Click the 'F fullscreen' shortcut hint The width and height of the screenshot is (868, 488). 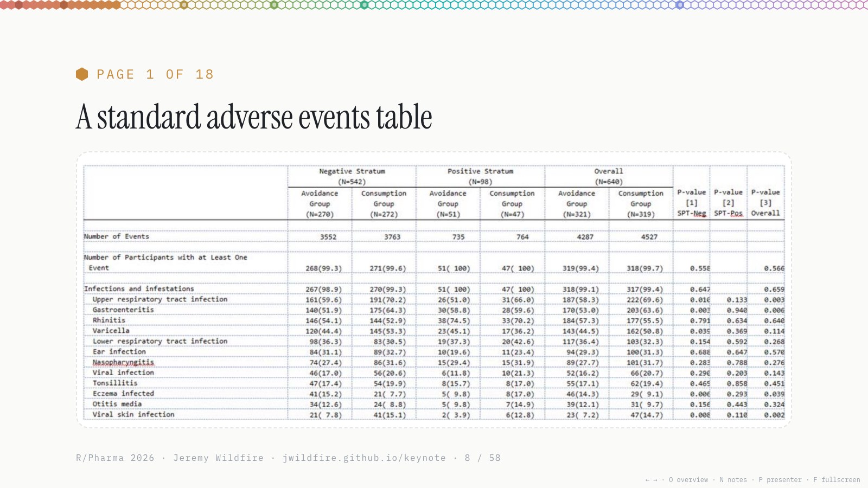837,480
